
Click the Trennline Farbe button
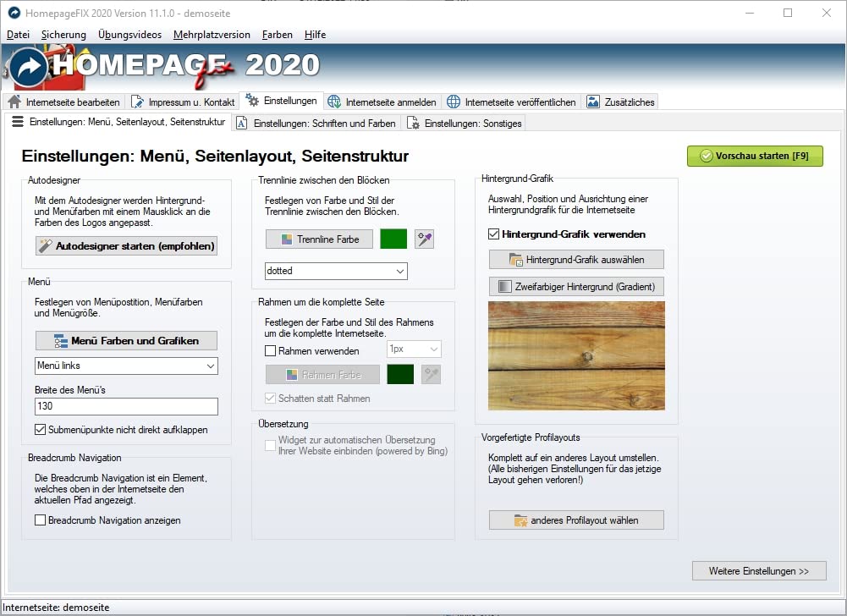[319, 239]
